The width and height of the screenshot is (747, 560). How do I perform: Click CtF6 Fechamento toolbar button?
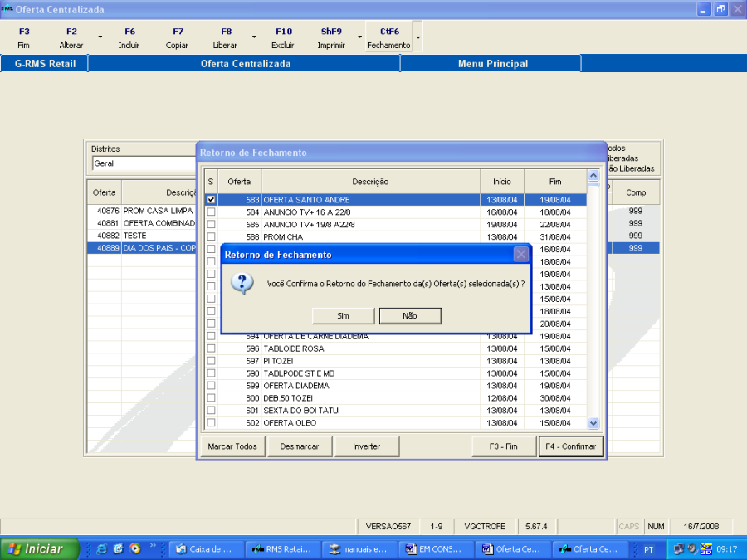[x=388, y=37]
